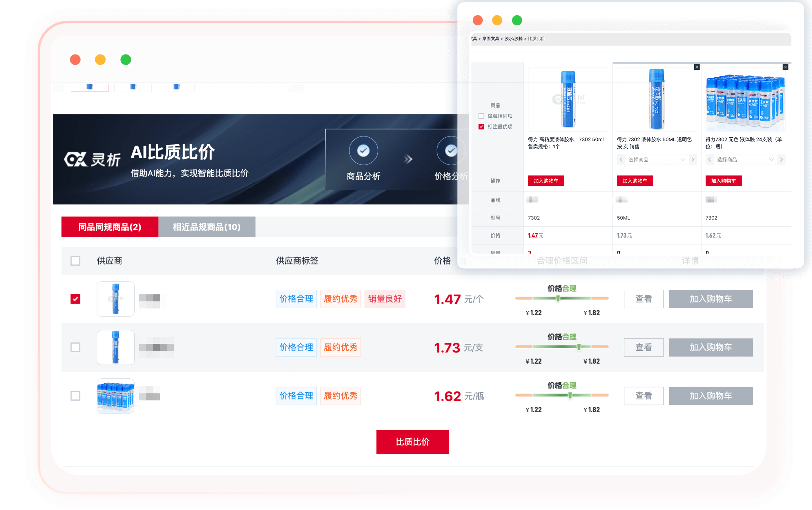Click 查看 for the 1.73 元/支 row
The image size is (812, 510).
pyautogui.click(x=644, y=347)
